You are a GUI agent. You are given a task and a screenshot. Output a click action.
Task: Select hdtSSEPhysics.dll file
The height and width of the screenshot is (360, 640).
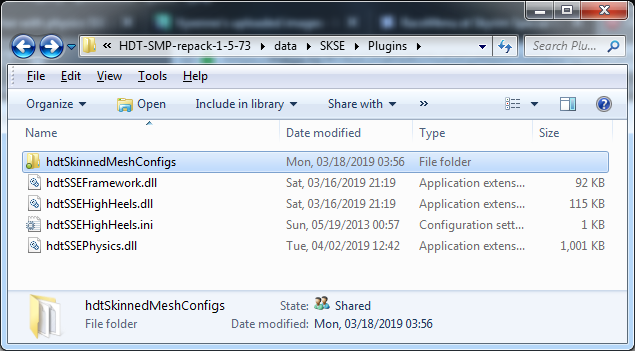(91, 246)
